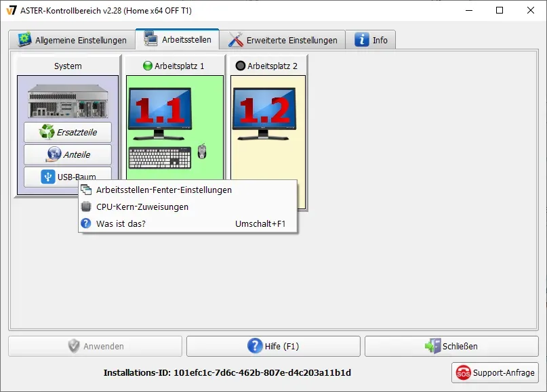Switch to the Allgemeine Einstellungen tab
The height and width of the screenshot is (392, 547).
point(72,40)
